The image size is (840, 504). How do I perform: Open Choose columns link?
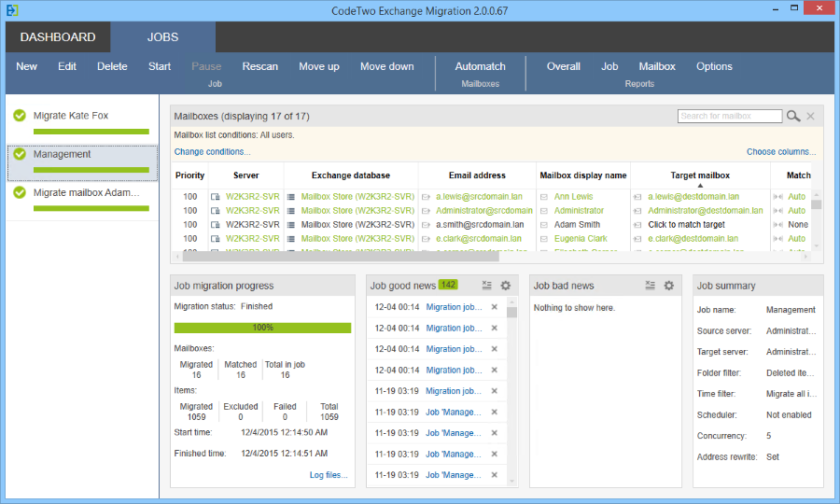click(x=781, y=151)
